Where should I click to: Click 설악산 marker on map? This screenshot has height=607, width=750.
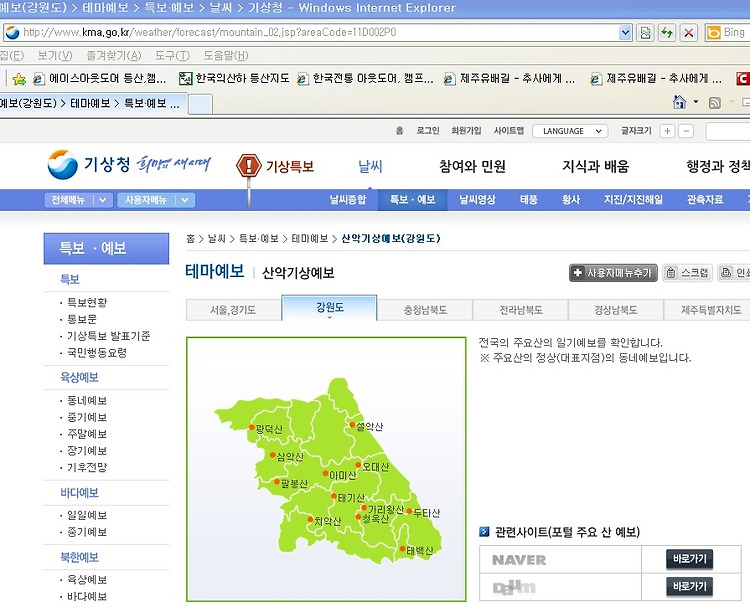pyautogui.click(x=352, y=425)
